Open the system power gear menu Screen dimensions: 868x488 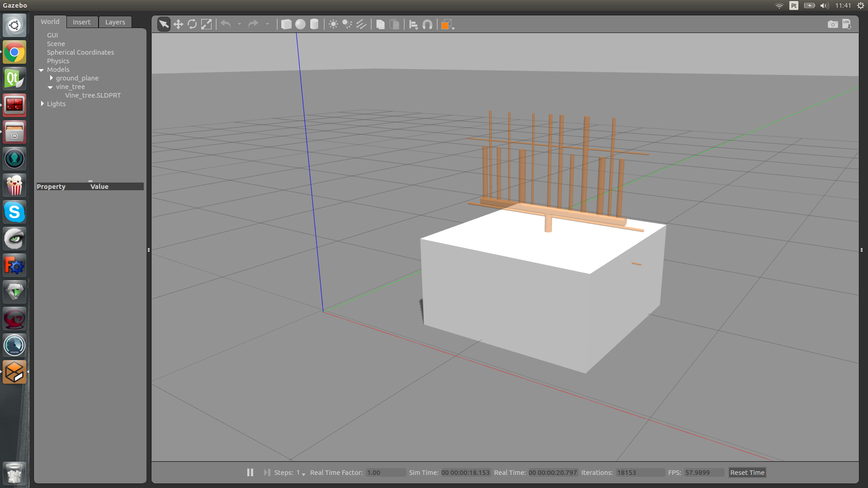pos(861,5)
